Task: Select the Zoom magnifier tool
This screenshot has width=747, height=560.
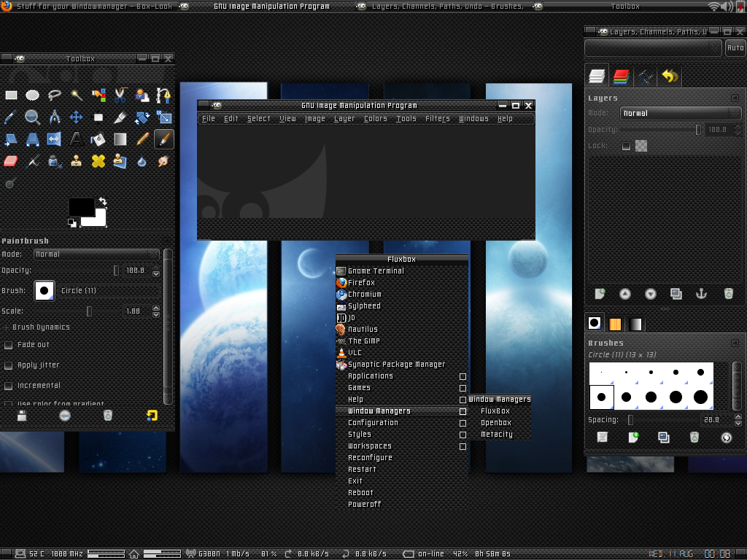Action: tap(32, 117)
